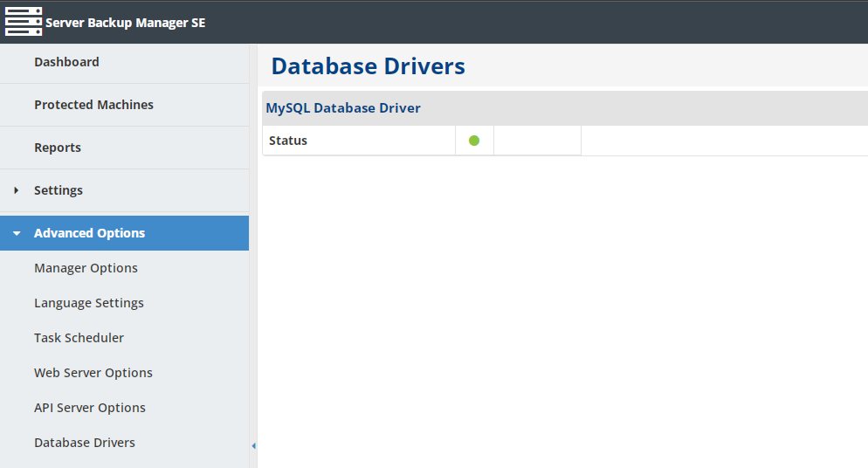The height and width of the screenshot is (468, 868).
Task: Collapse the Advanced Options section arrow
Action: click(17, 233)
